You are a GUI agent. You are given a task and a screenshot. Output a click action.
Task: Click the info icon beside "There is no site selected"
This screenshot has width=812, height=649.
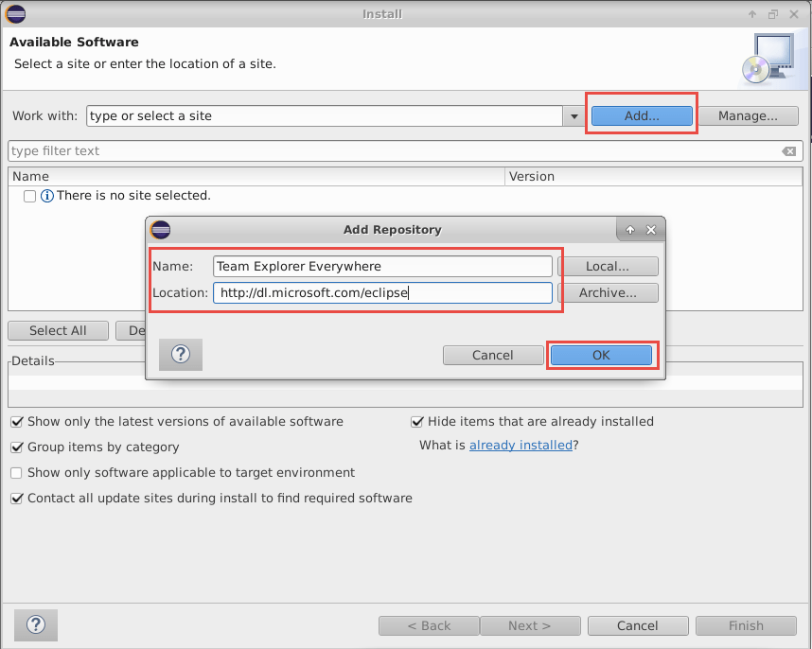coord(46,195)
